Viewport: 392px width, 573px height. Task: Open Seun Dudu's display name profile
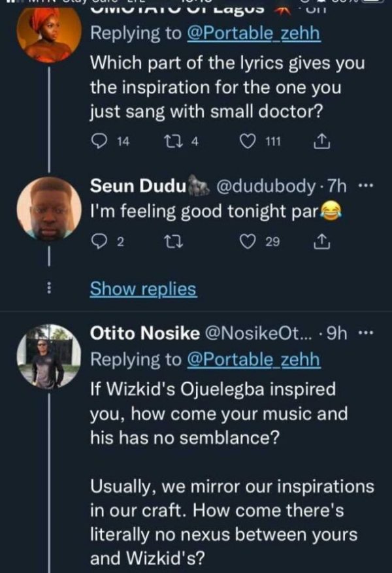coord(137,186)
